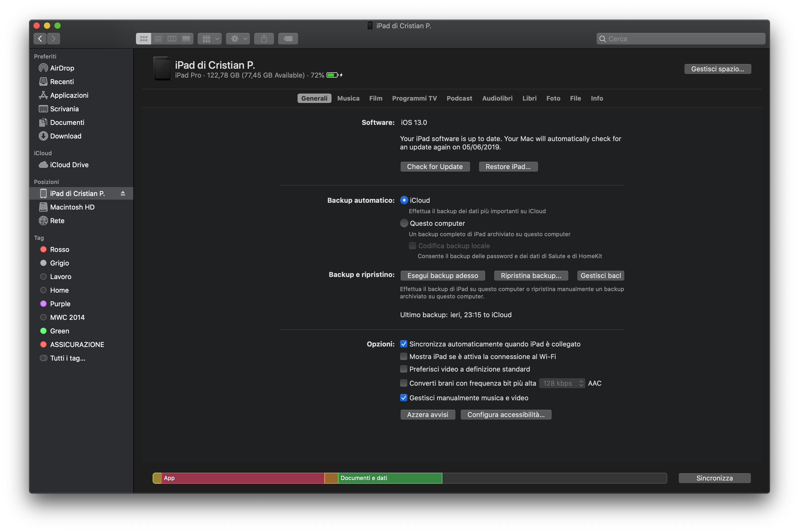
Task: Select the Grigio tag
Action: (x=82, y=263)
